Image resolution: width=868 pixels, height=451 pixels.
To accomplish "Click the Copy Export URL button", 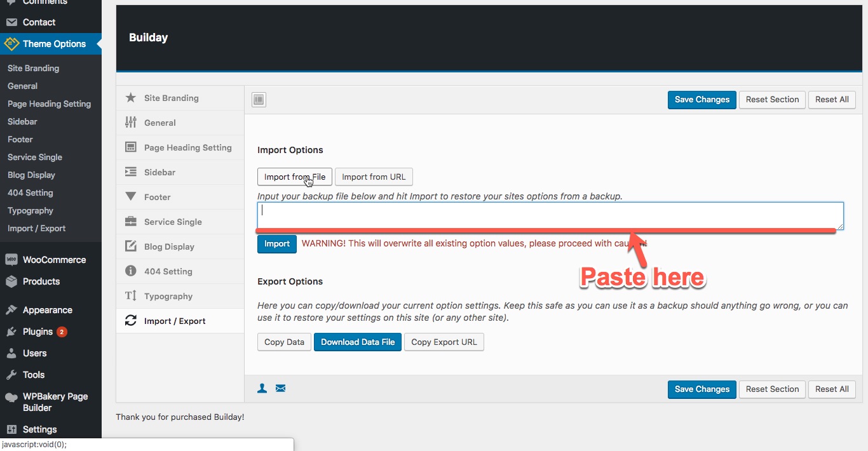I will pyautogui.click(x=444, y=342).
